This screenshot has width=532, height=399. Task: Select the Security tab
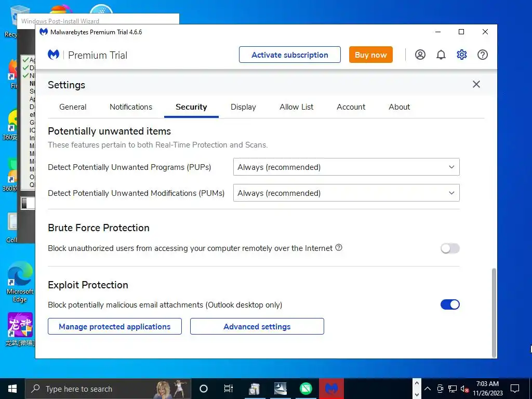click(x=191, y=107)
